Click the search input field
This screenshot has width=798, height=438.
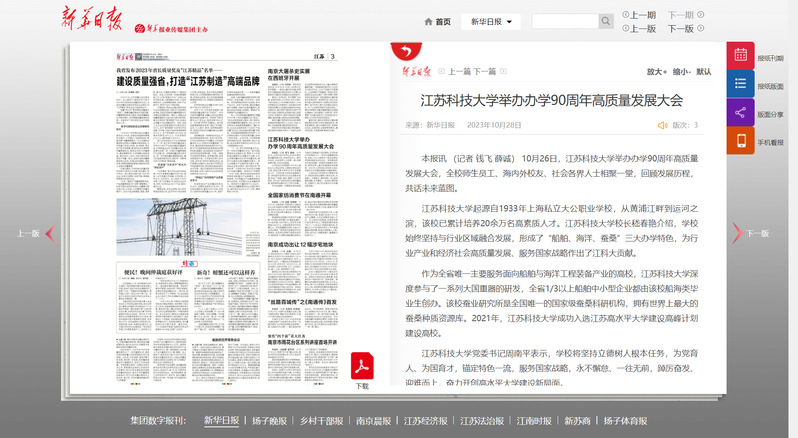[564, 21]
